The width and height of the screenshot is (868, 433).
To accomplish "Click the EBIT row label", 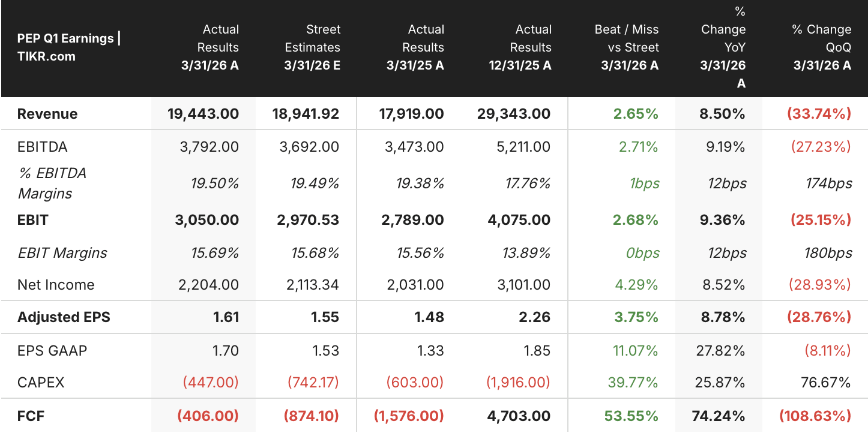I will (33, 220).
